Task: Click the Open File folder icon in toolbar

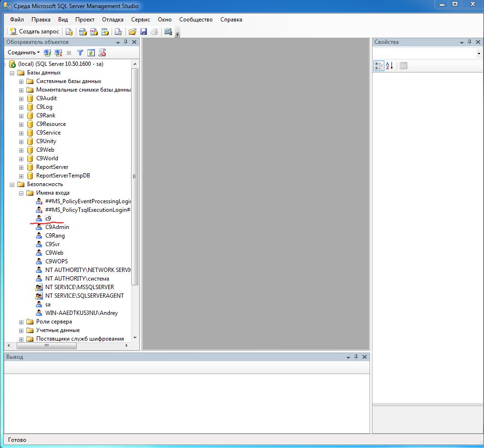Action: tap(133, 31)
